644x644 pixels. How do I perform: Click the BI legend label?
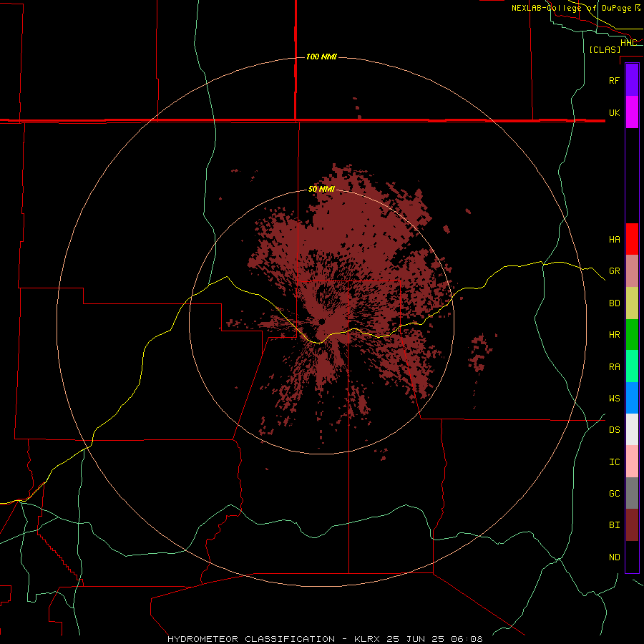pyautogui.click(x=615, y=525)
